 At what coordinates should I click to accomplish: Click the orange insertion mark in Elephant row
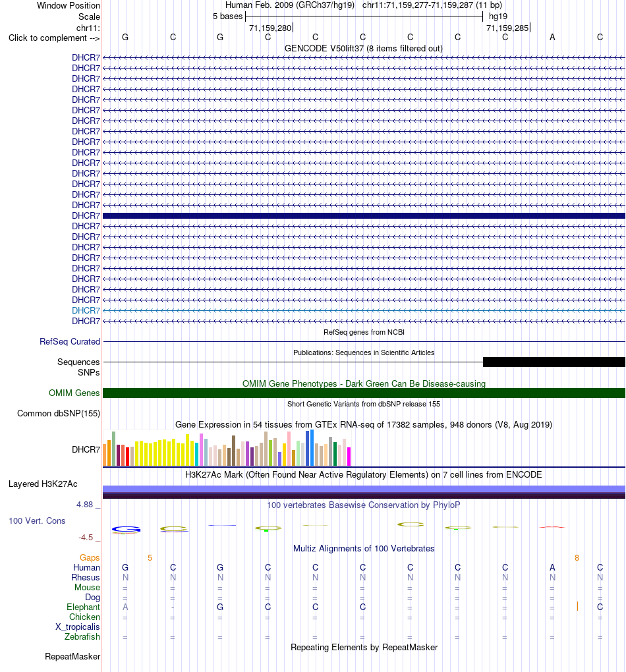[x=577, y=606]
